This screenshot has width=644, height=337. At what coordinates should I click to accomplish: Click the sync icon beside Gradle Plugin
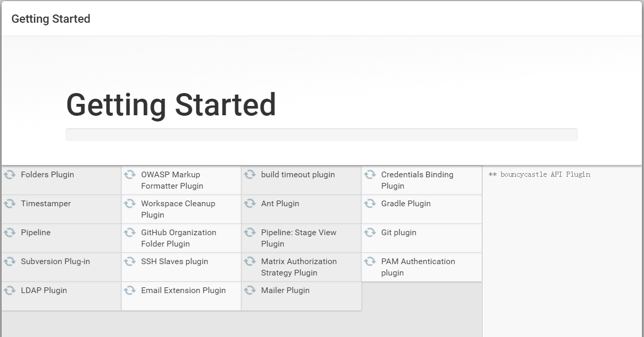point(370,204)
